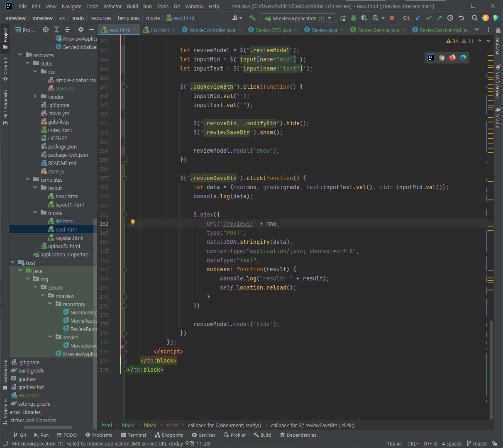
Task: Run with Coverage using the shield icon
Action: (364, 18)
